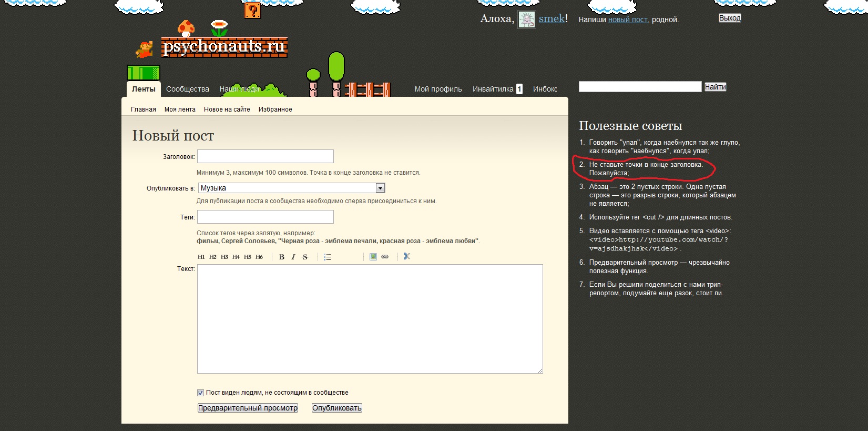Open Моя лента subtab
The image size is (868, 431).
click(x=180, y=109)
